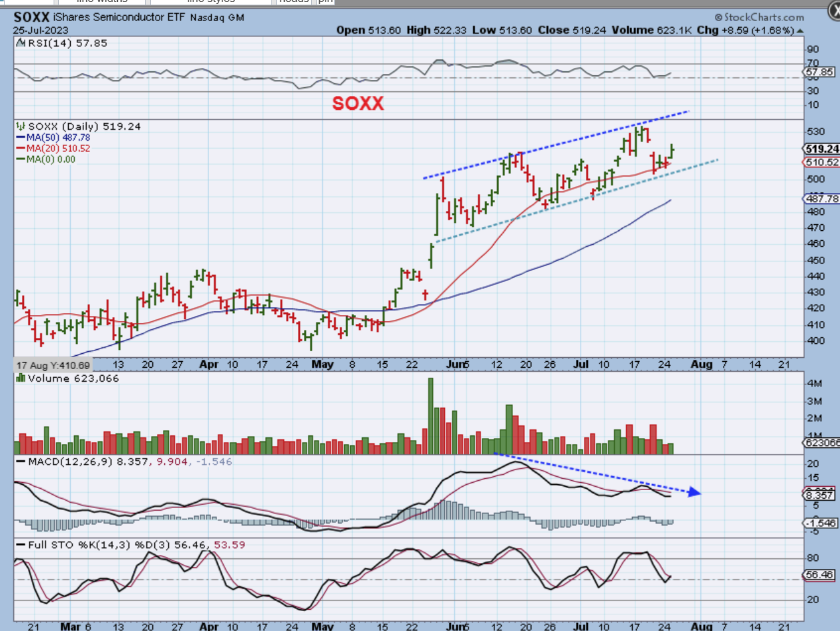The image size is (840, 631).
Task: Click the 57.85 RSI tag on right axis
Action: 819,72
